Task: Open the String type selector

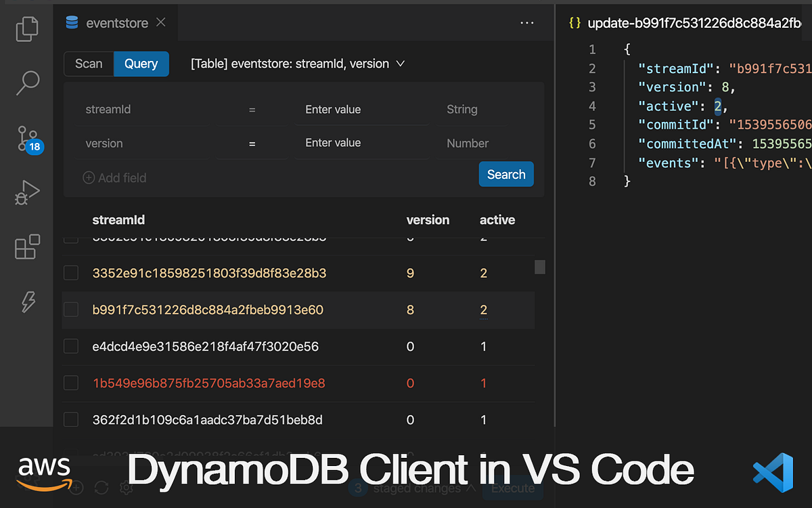Action: (470, 109)
